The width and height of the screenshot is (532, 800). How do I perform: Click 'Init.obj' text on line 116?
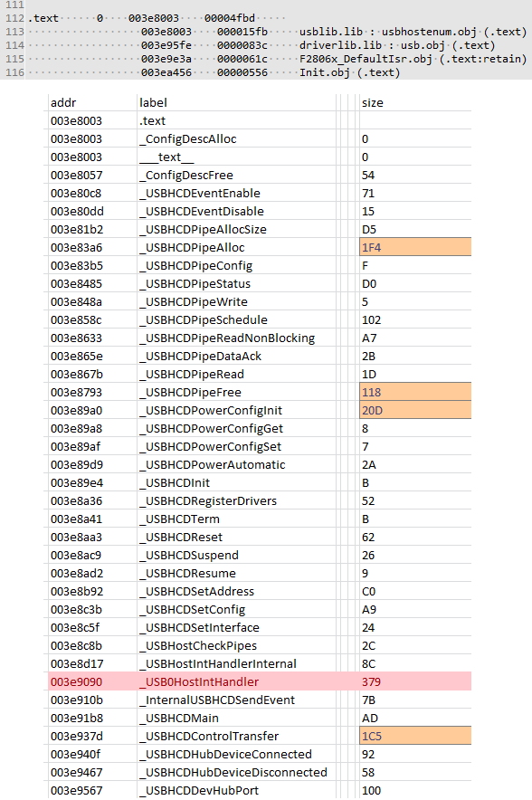coord(325,72)
